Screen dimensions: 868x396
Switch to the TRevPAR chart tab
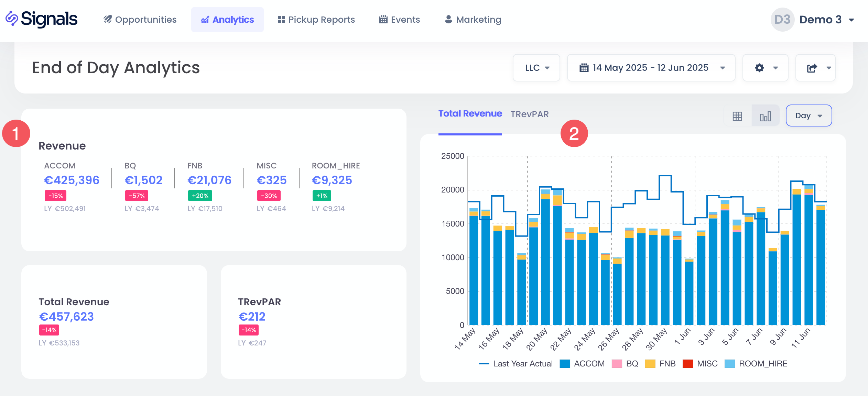[x=529, y=114]
